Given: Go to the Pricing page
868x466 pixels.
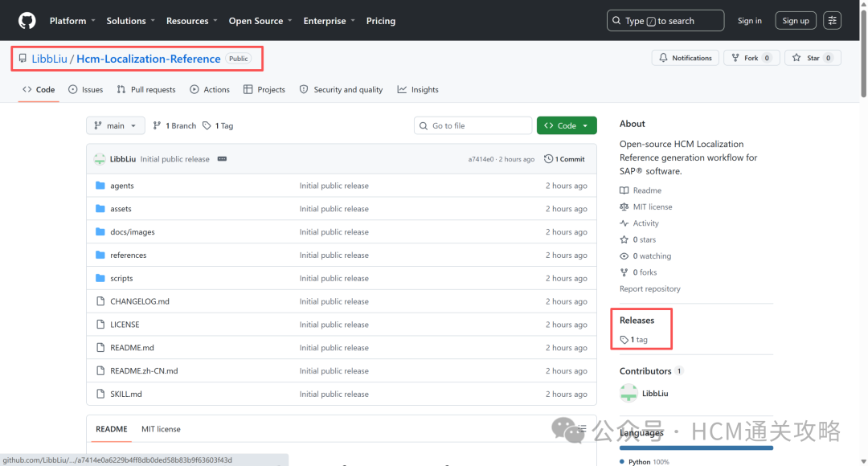Looking at the screenshot, I should [x=381, y=20].
